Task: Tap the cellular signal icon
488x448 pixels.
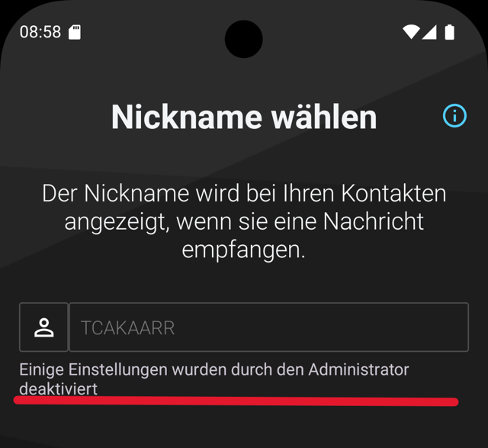Action: click(429, 32)
